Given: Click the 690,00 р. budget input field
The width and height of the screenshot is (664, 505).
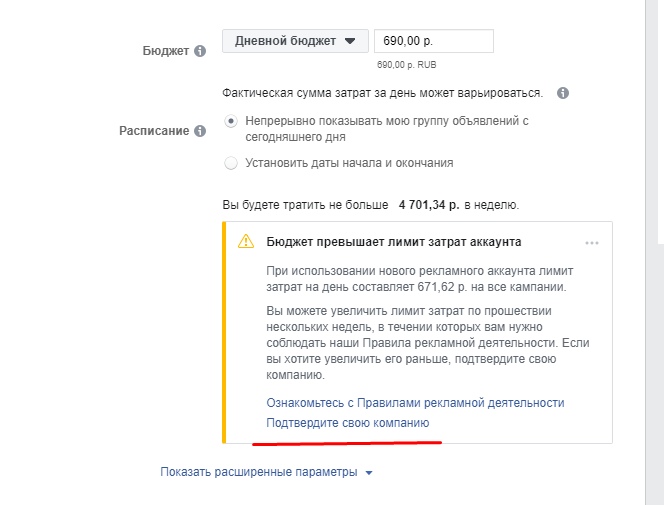Looking at the screenshot, I should point(434,41).
